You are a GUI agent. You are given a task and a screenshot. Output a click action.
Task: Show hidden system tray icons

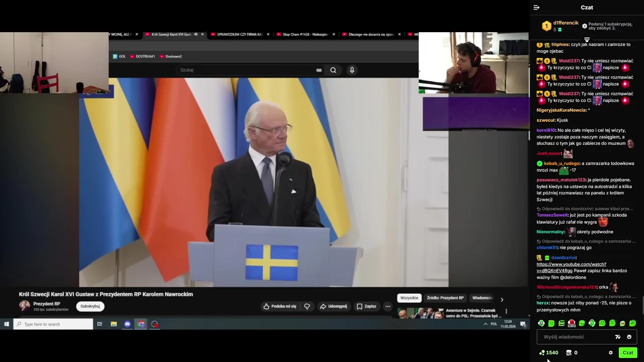click(x=486, y=324)
